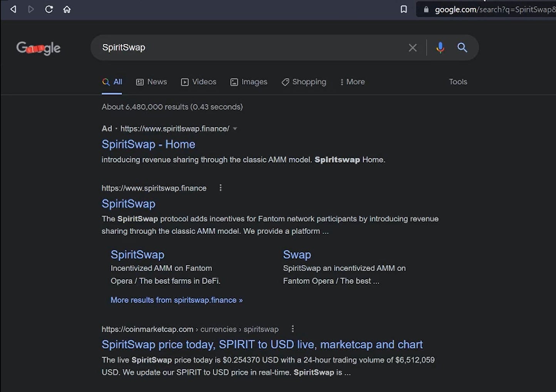Click More results from spiritswap.finance
This screenshot has width=556, height=392.
(x=177, y=300)
